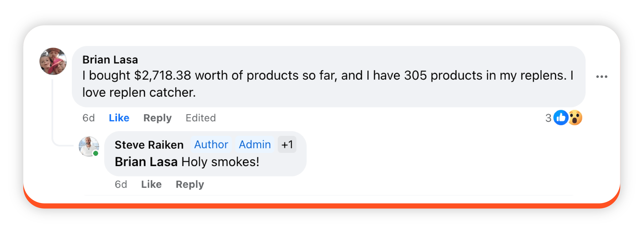This screenshot has height=230, width=644.
Task: Click the wow emoji reaction icon
Action: tap(575, 118)
